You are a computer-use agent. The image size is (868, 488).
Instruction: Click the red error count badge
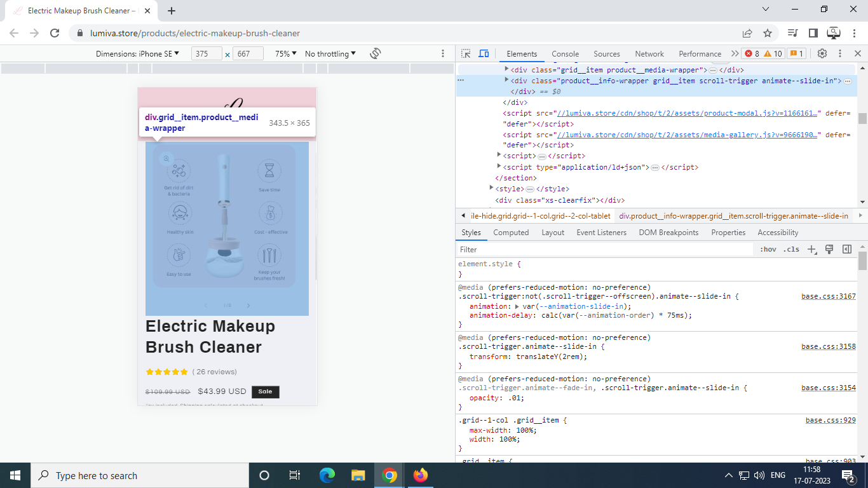coord(752,54)
